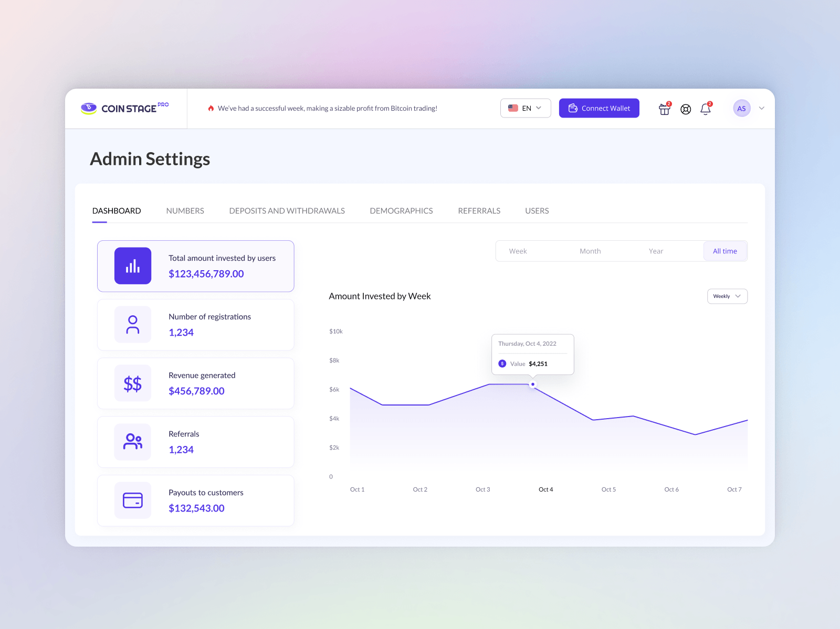Select the Total amount invested by users card

pyautogui.click(x=196, y=266)
